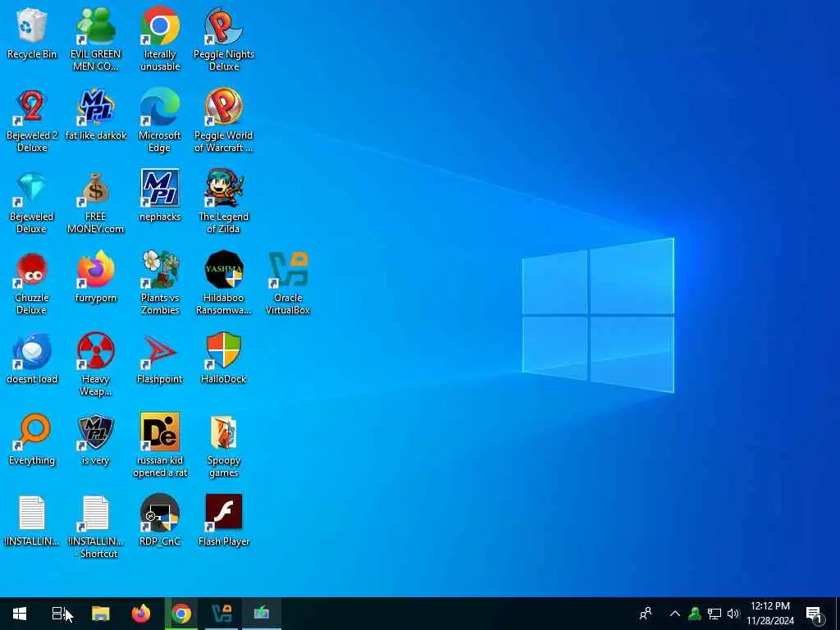840x630 pixels.
Task: Switch to VirtualBox taskbar window
Action: [x=221, y=614]
